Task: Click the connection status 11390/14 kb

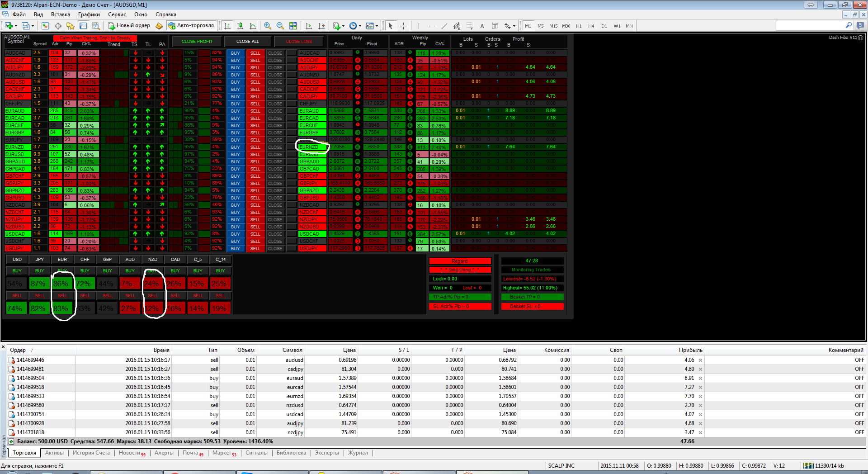Action: [824, 466]
